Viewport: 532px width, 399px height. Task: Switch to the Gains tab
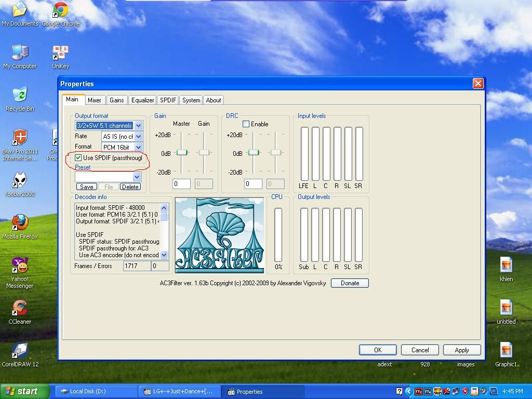(x=117, y=100)
